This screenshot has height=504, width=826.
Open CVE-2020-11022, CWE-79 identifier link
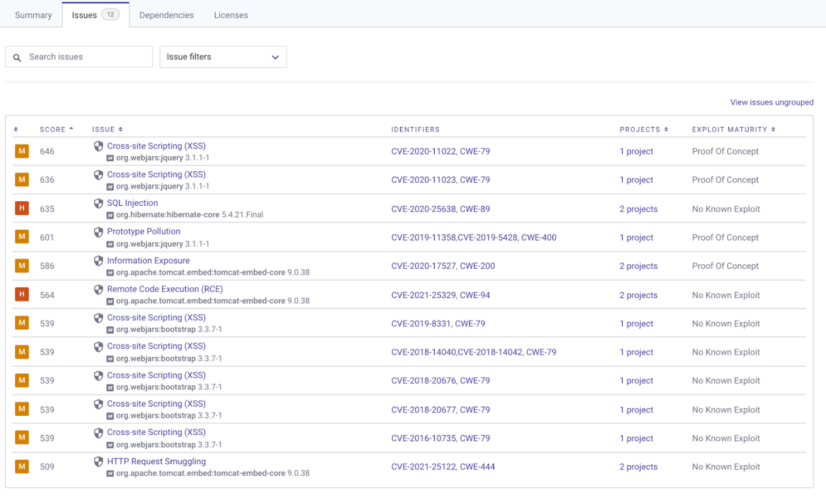[440, 151]
